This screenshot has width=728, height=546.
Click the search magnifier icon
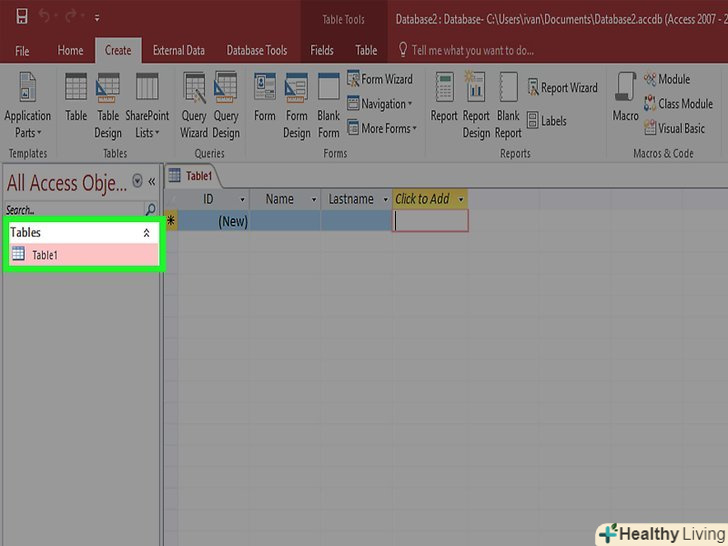click(x=150, y=209)
